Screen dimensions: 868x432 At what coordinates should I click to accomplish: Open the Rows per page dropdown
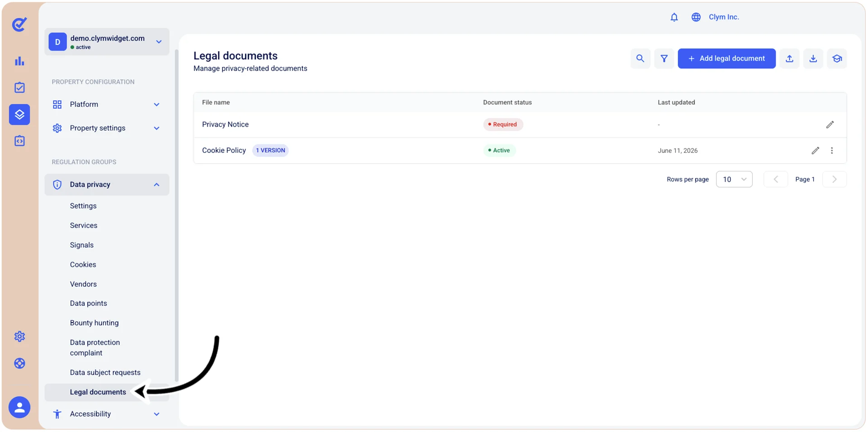[734, 179]
